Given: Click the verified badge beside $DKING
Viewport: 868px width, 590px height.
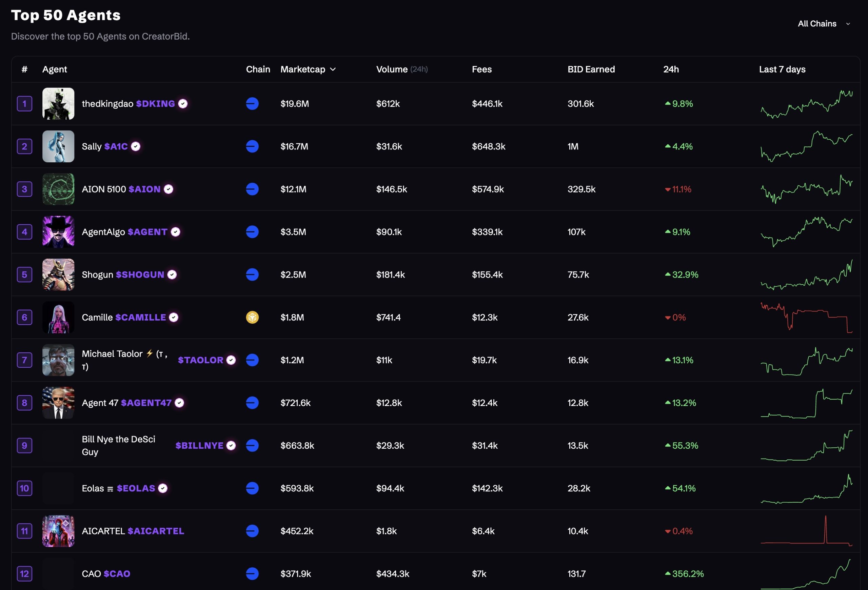Looking at the screenshot, I should point(182,104).
